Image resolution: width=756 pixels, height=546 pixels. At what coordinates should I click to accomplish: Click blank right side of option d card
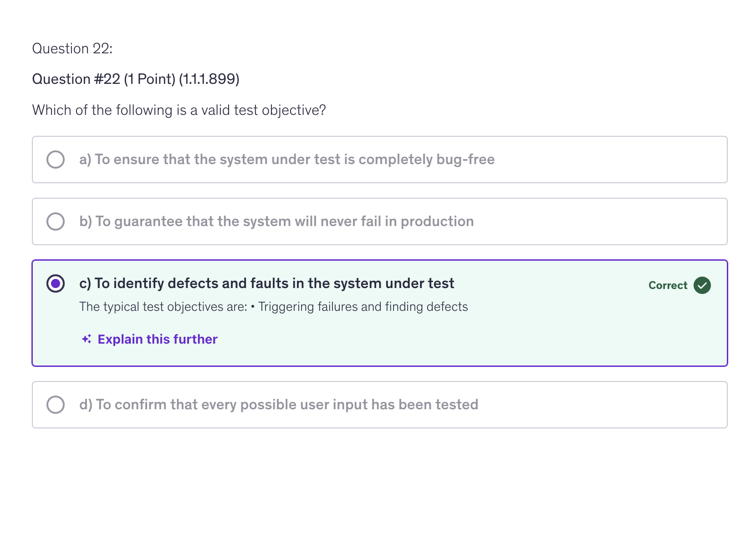[615, 405]
